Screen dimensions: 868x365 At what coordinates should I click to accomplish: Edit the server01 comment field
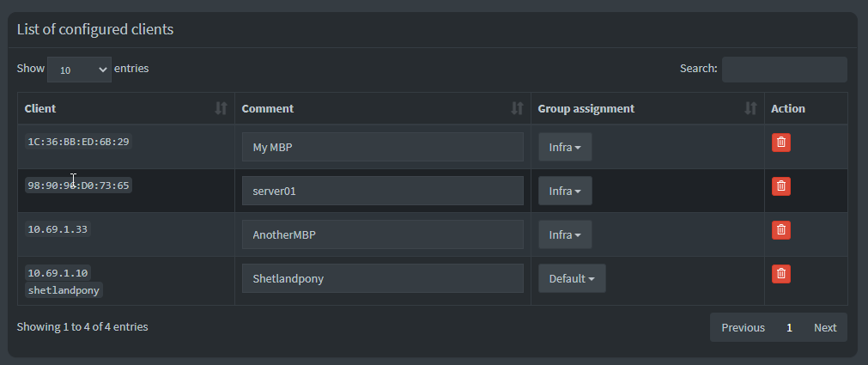(x=383, y=191)
